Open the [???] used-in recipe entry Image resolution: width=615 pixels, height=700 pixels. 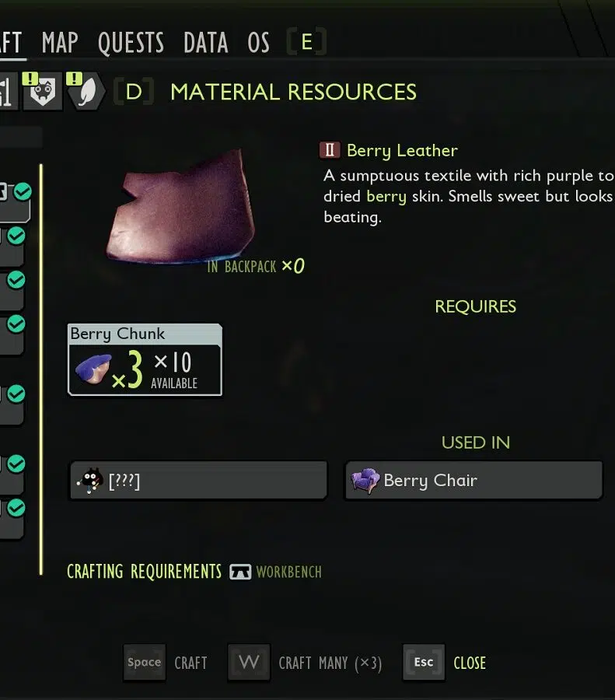(198, 481)
